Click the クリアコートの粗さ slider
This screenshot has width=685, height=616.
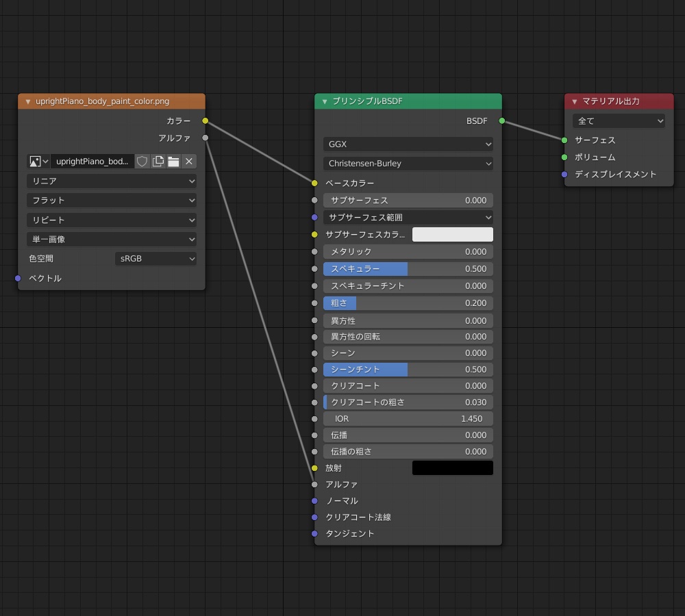[x=408, y=402]
